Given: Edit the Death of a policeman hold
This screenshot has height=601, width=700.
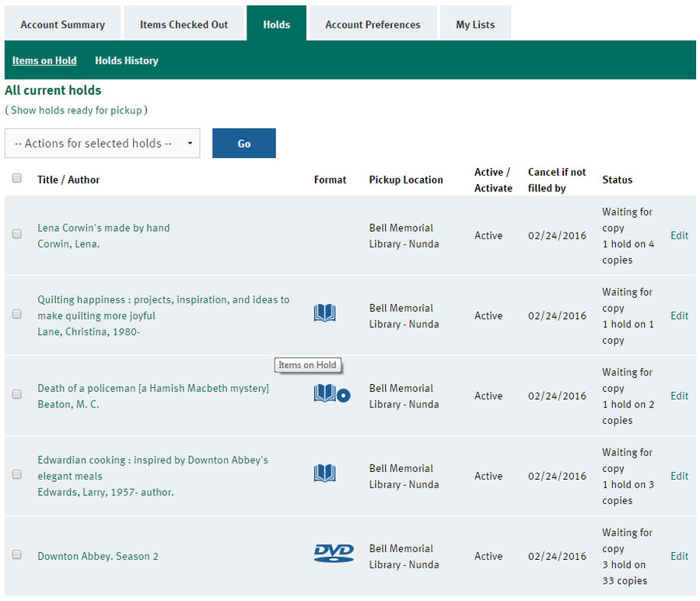Looking at the screenshot, I should (x=680, y=396).
